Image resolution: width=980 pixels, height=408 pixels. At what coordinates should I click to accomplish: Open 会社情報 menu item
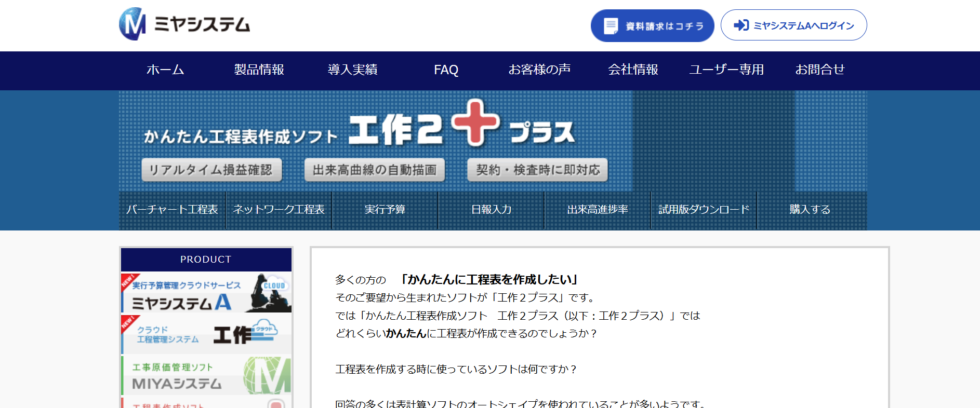[633, 70]
